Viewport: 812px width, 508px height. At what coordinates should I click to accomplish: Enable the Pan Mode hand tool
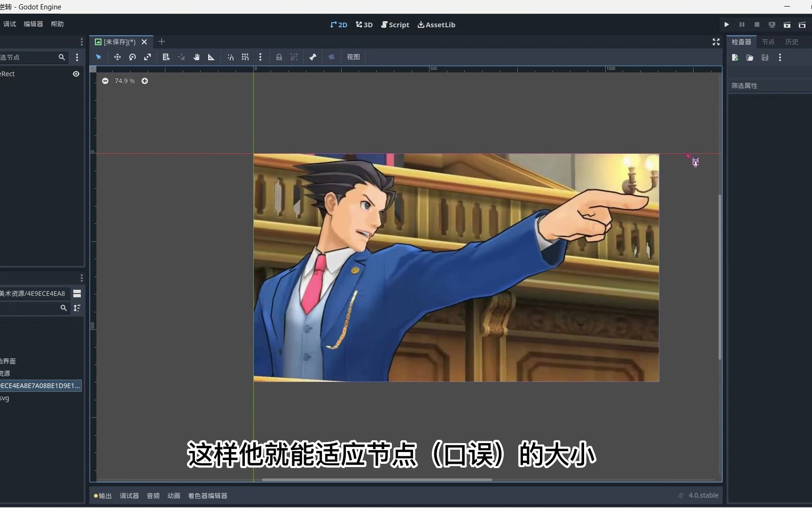pos(196,57)
